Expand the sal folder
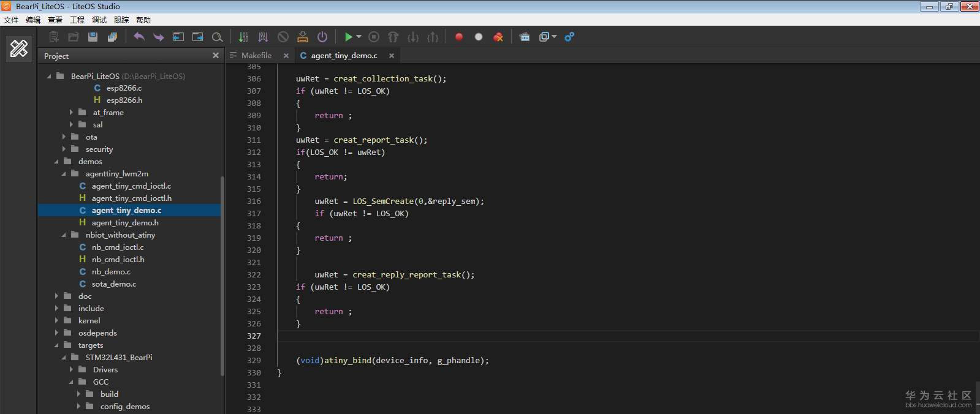Viewport: 980px width, 414px height. tap(71, 124)
